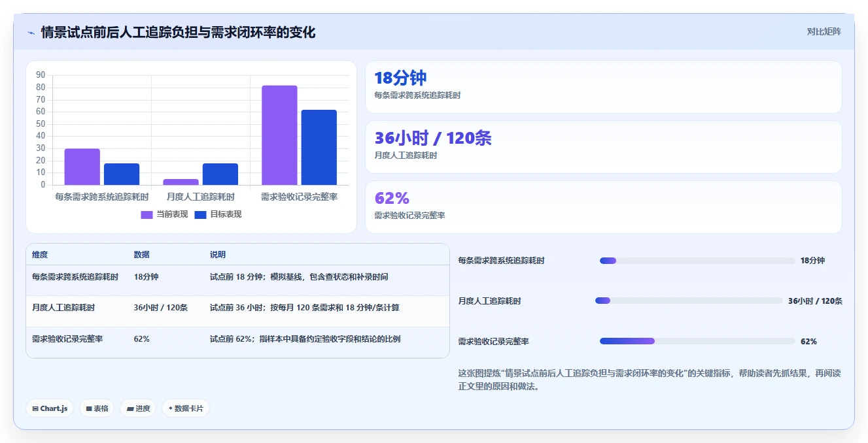Viewport: 868px width, 443px height.
Task: Click the note starting 试点前 18 分钟
Action: (x=299, y=277)
